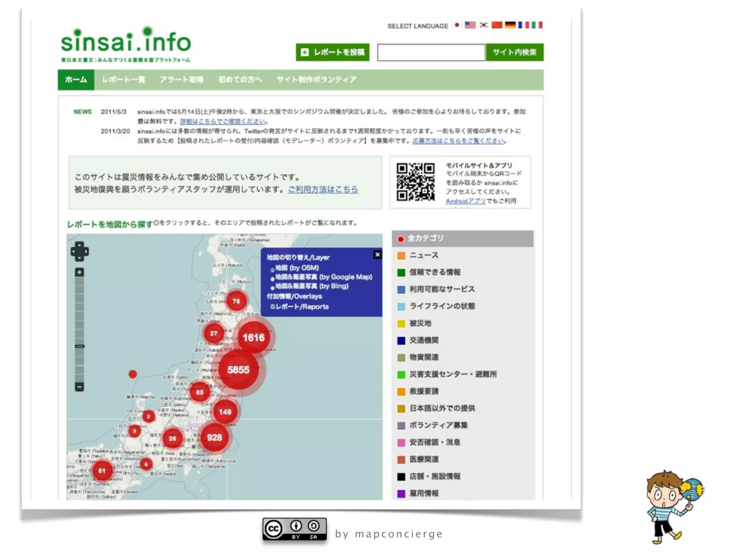Zoom in with the map plus button

[80, 272]
